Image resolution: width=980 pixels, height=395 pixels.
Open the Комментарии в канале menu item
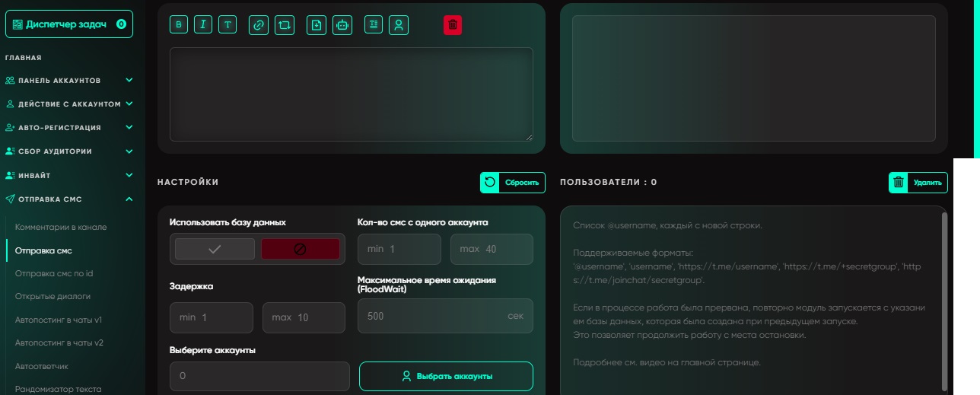point(61,227)
